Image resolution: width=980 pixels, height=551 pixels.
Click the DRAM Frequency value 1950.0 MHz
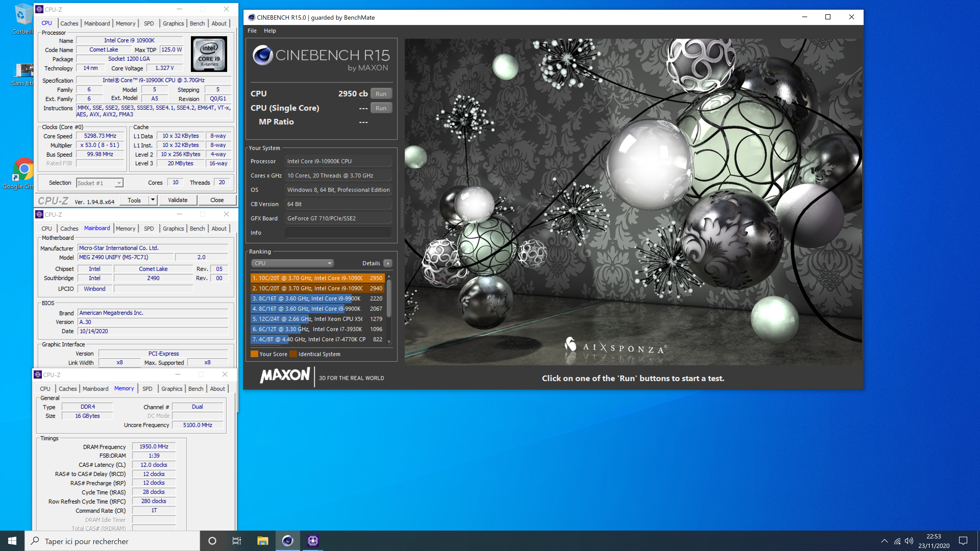pyautogui.click(x=154, y=446)
